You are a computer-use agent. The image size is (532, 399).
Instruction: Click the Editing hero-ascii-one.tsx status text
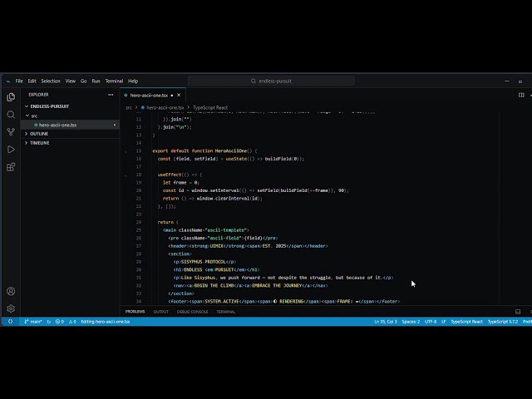click(106, 322)
